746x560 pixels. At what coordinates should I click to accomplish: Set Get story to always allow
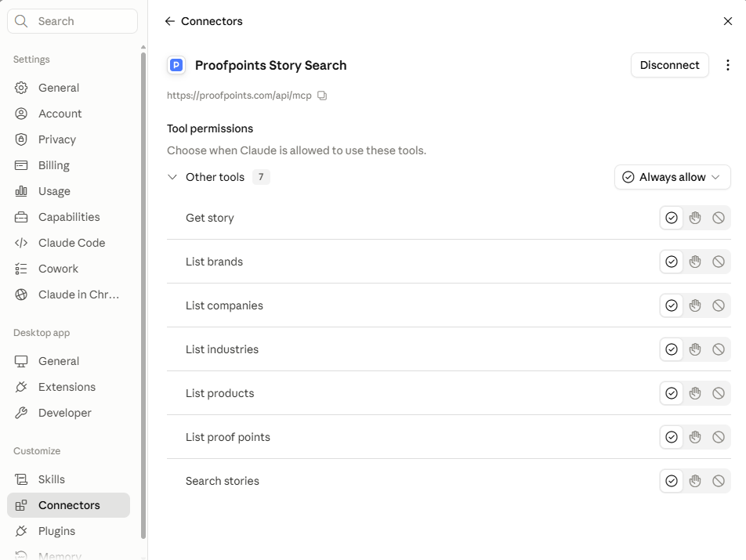pos(672,218)
